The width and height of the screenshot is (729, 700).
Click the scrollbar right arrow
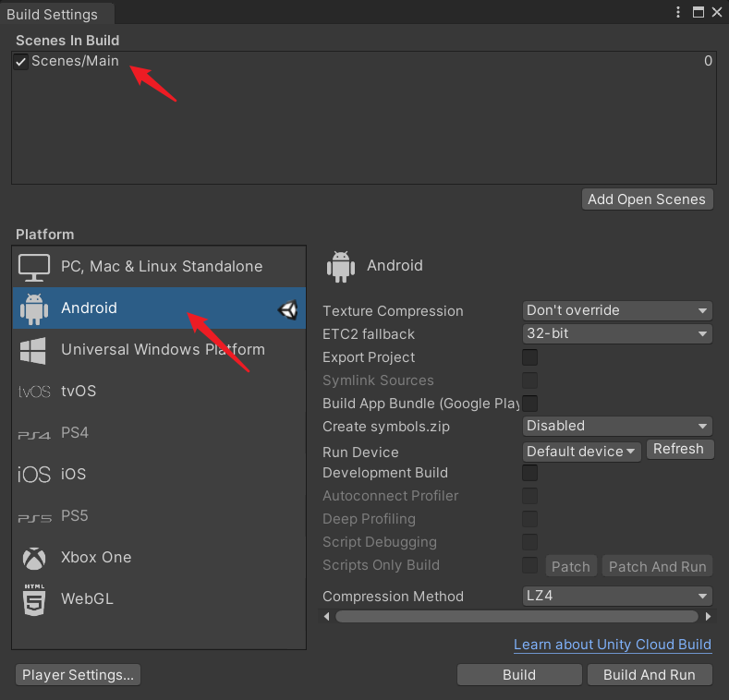point(708,617)
